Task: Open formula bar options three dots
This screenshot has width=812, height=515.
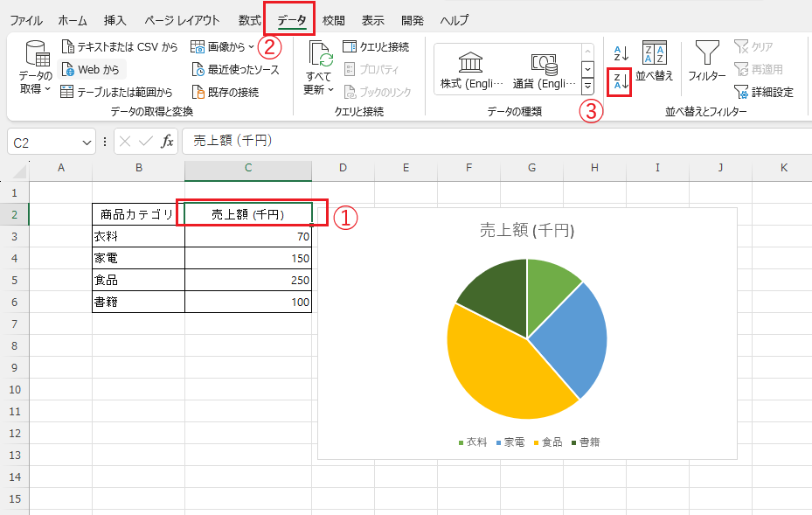Action: [105, 142]
